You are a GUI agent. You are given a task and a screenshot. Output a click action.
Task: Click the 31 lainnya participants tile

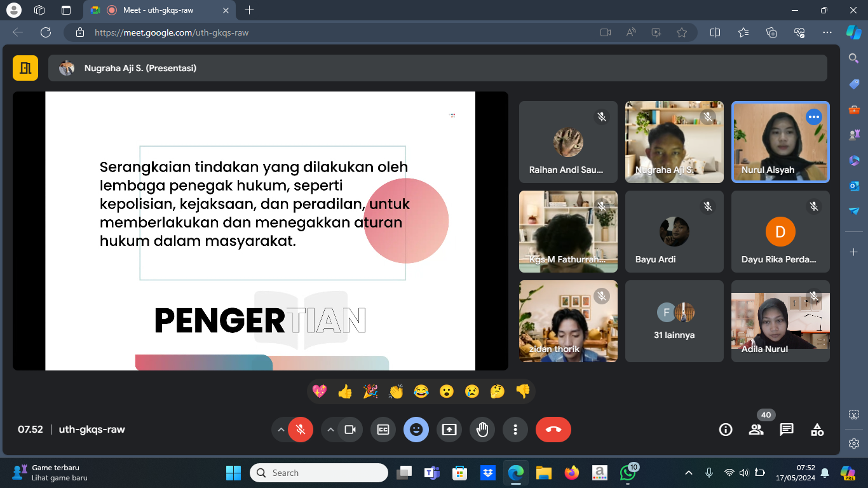tap(674, 322)
